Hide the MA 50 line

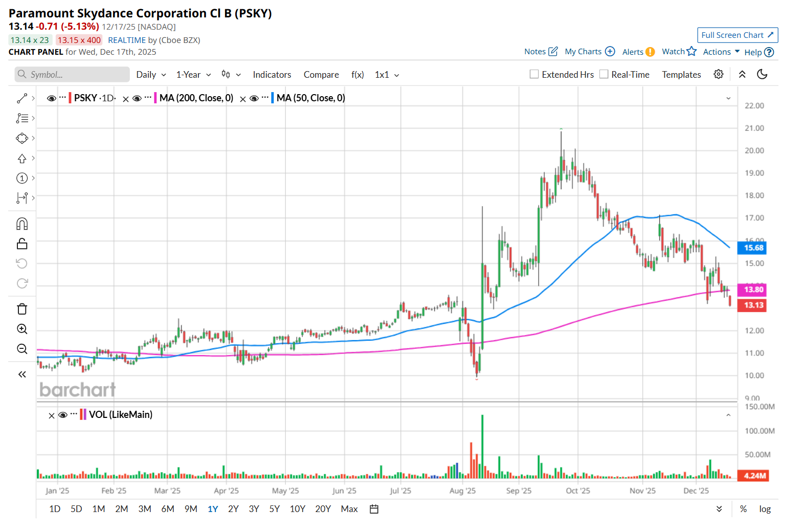click(254, 98)
